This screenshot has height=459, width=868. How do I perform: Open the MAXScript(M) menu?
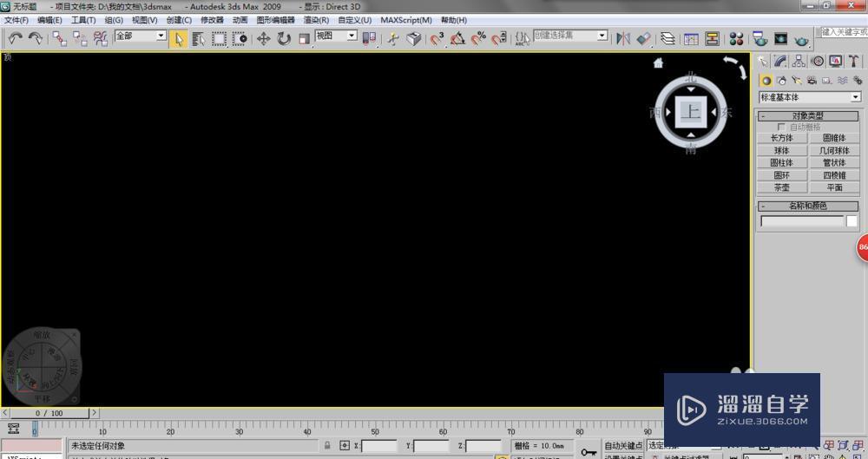[x=406, y=20]
